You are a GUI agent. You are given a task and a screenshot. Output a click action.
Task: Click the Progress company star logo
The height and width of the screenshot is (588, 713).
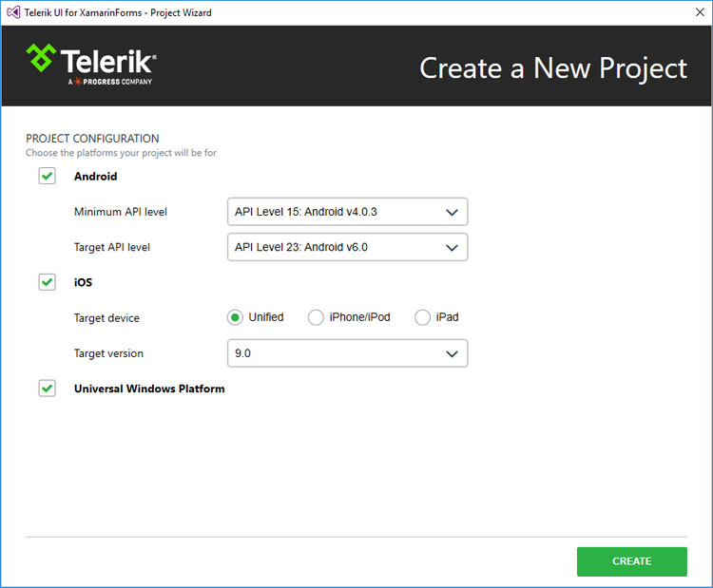[x=78, y=82]
